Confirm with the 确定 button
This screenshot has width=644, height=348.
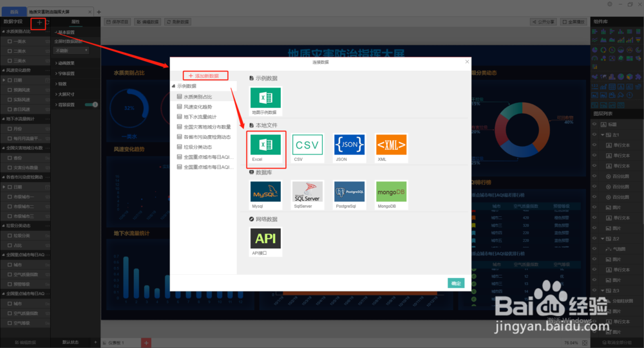[456, 283]
